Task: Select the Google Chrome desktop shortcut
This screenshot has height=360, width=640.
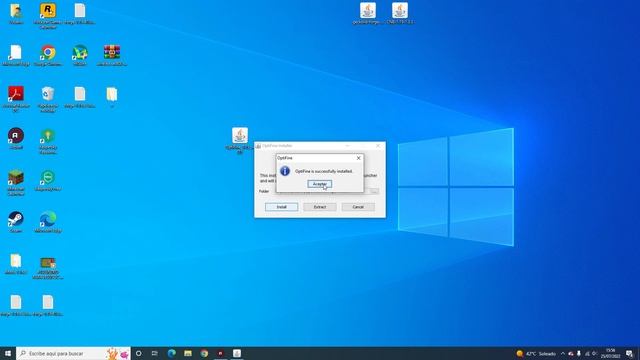Action: click(x=48, y=55)
